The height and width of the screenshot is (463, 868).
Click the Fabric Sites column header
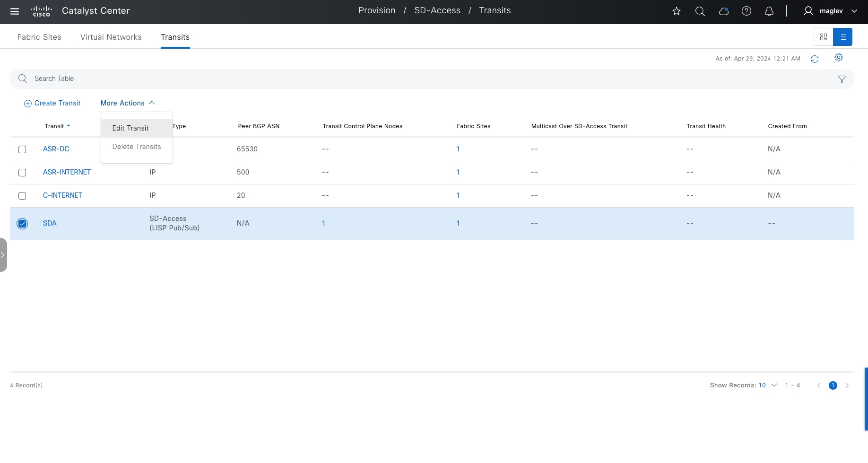pos(474,126)
